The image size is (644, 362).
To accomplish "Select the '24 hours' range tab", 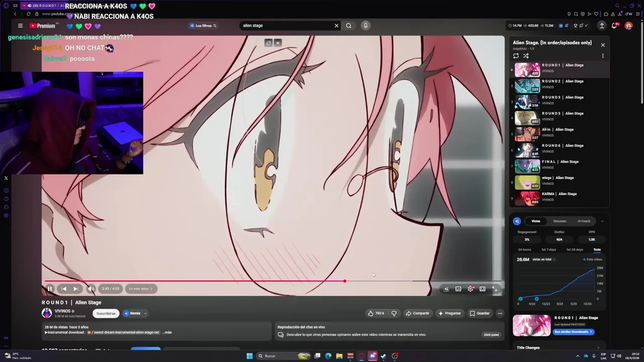I will click(524, 249).
